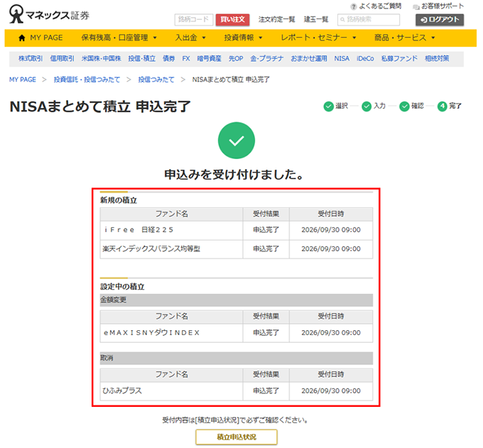This screenshot has width=483, height=448.
Task: Open 暗号資産 in the sub menu
Action: [x=209, y=58]
